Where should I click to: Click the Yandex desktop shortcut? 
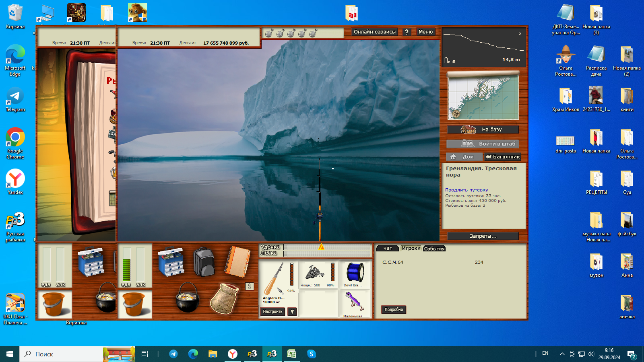tap(15, 182)
